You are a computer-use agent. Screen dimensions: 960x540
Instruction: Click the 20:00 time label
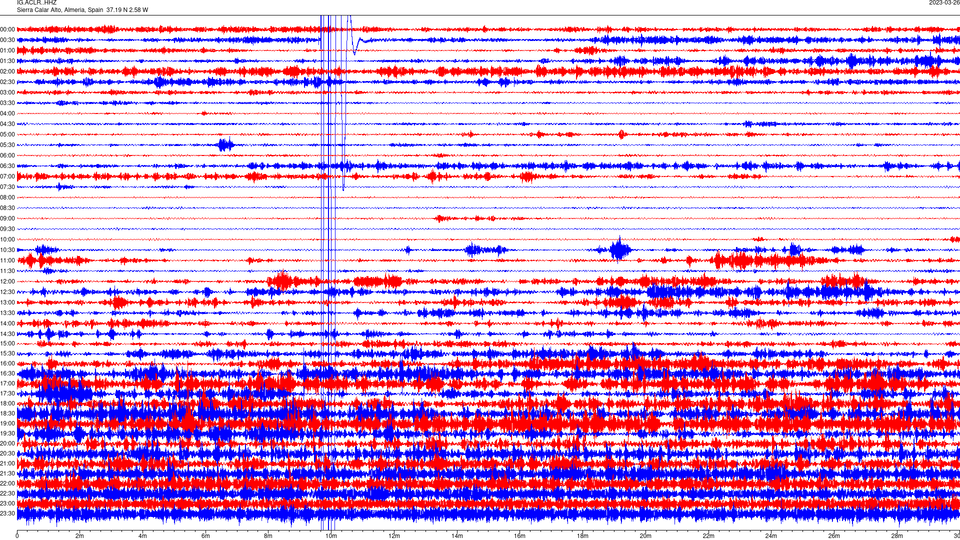click(x=7, y=443)
